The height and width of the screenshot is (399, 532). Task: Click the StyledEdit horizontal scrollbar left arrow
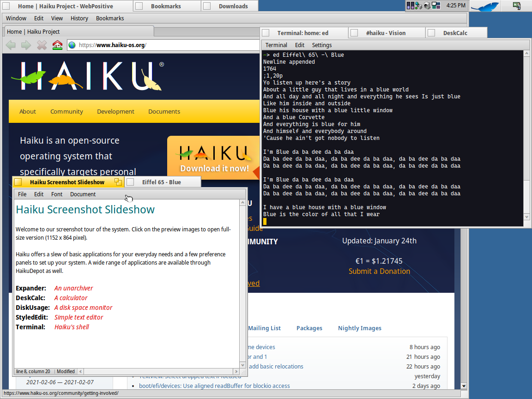click(80, 371)
